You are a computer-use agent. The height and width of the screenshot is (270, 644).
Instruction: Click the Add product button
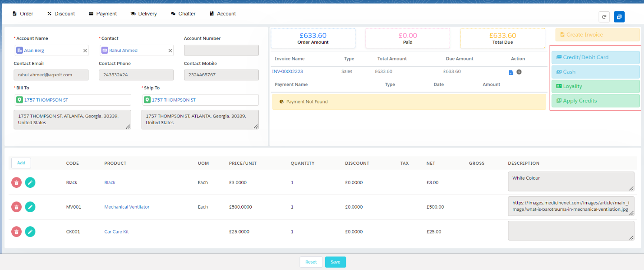(21, 163)
